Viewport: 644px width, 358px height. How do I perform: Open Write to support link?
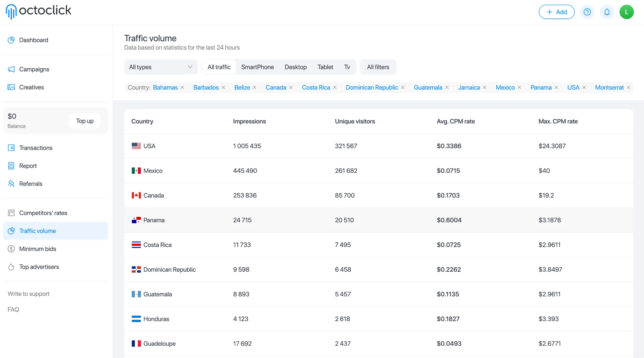(x=29, y=294)
